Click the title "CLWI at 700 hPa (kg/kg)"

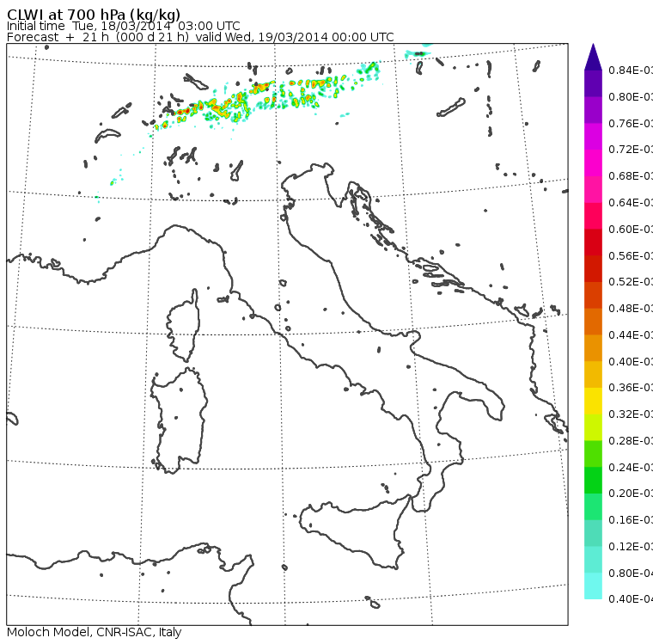(x=94, y=15)
